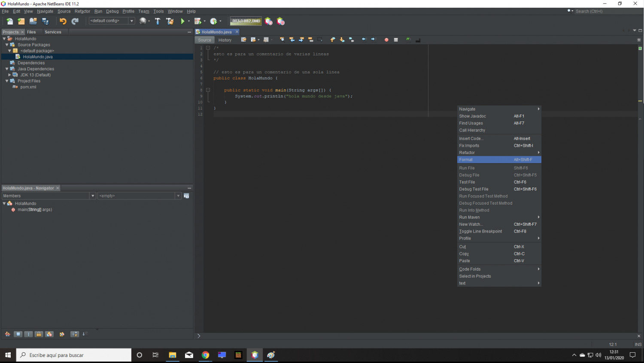Open browser selection dropdown next to globe
The height and width of the screenshot is (363, 644).
(149, 21)
